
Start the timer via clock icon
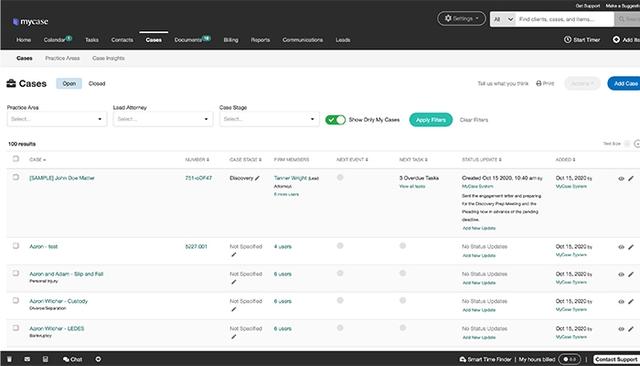[567, 40]
